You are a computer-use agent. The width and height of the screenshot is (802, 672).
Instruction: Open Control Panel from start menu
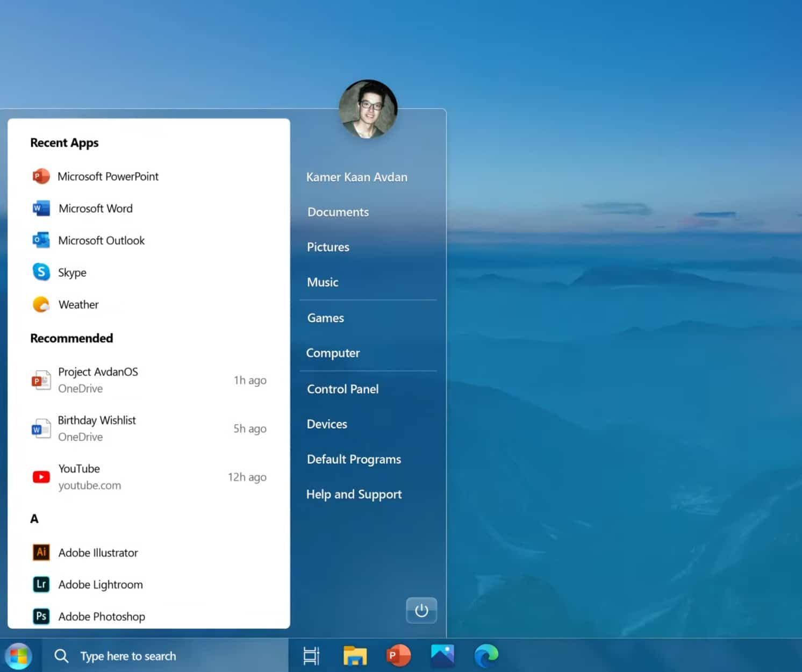(342, 389)
